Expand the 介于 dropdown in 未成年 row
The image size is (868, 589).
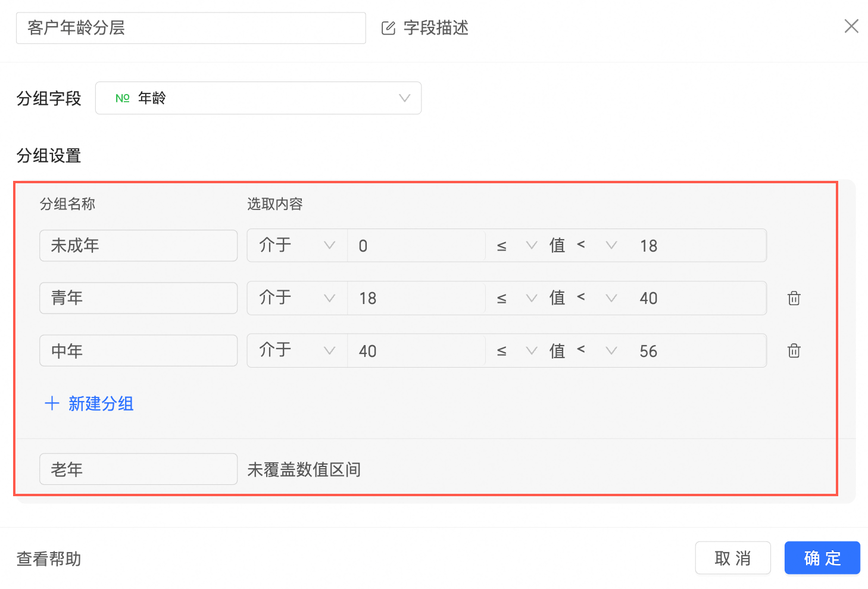[x=297, y=245]
